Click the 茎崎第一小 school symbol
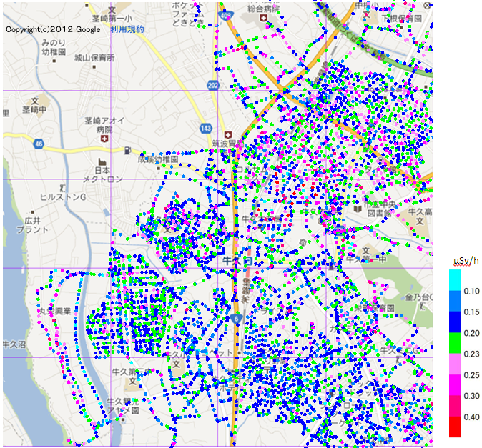 click(112, 10)
